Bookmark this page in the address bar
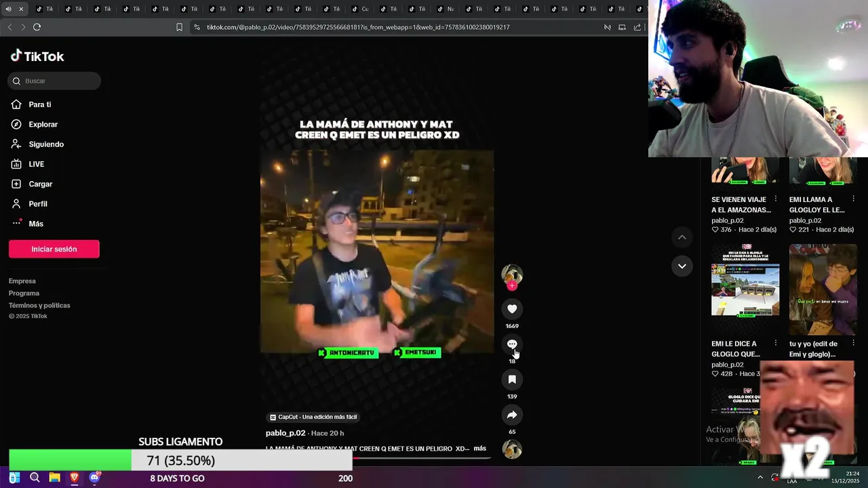 [x=179, y=27]
